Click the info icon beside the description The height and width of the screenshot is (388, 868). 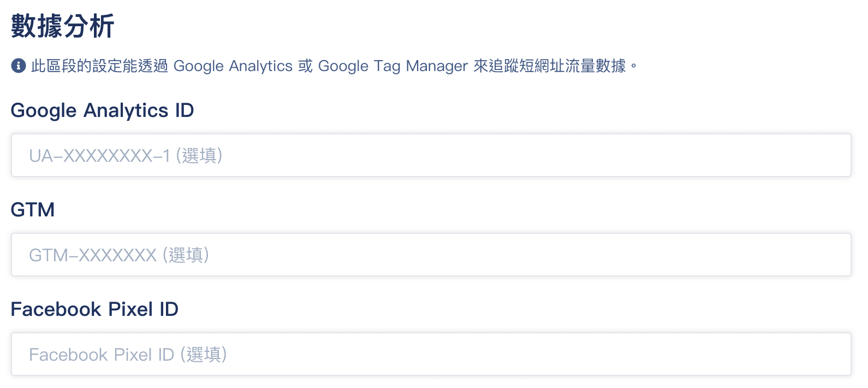click(19, 66)
